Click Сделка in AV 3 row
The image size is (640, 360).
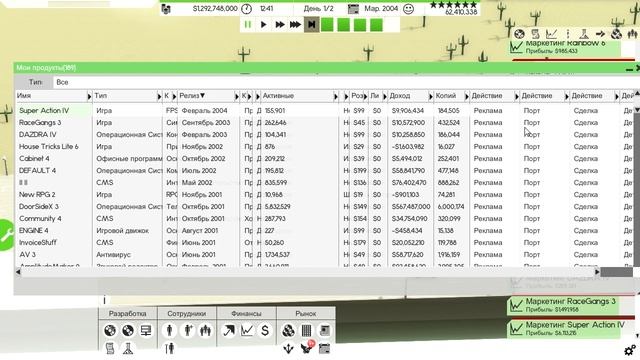(586, 255)
